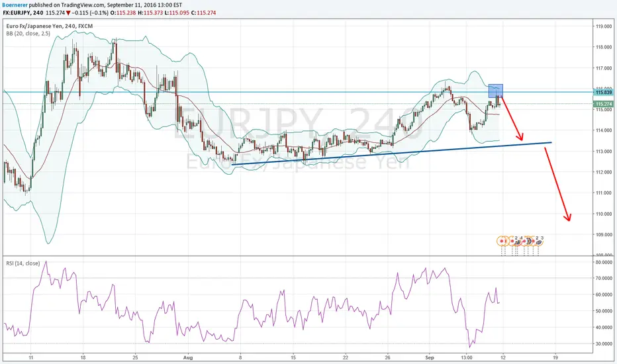The height and width of the screenshot is (364, 617).
Task: Click the 110.000 price axis label
Action: [604, 214]
